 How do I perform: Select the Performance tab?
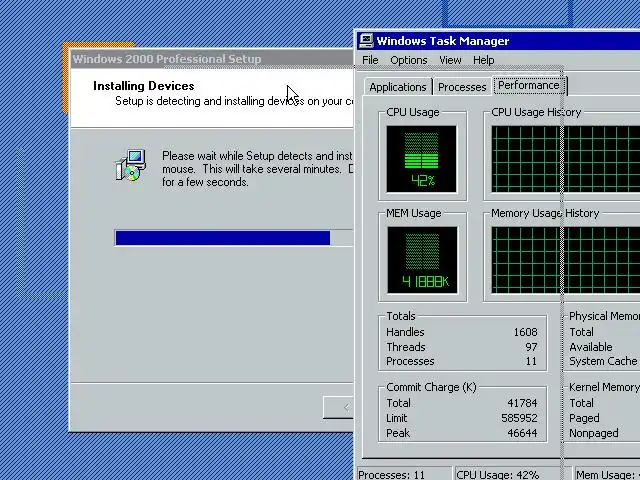(x=529, y=85)
